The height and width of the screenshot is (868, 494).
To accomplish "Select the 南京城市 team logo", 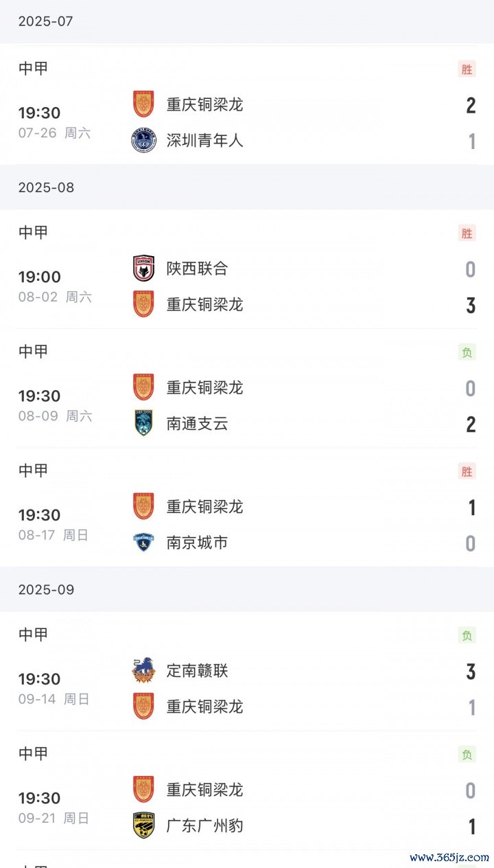I will point(143,542).
